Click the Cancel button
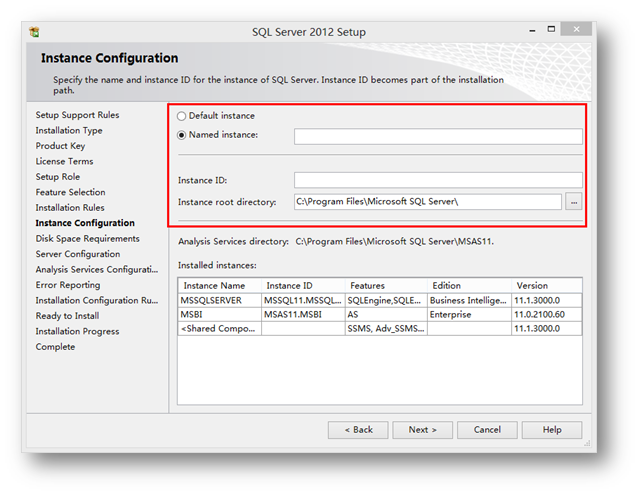The width and height of the screenshot is (639, 495). point(487,429)
